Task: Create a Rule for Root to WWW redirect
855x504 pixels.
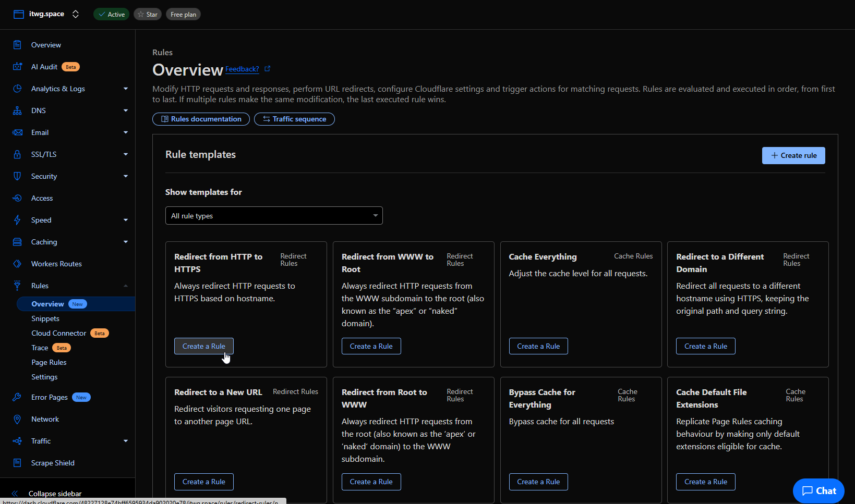Action: 371,482
